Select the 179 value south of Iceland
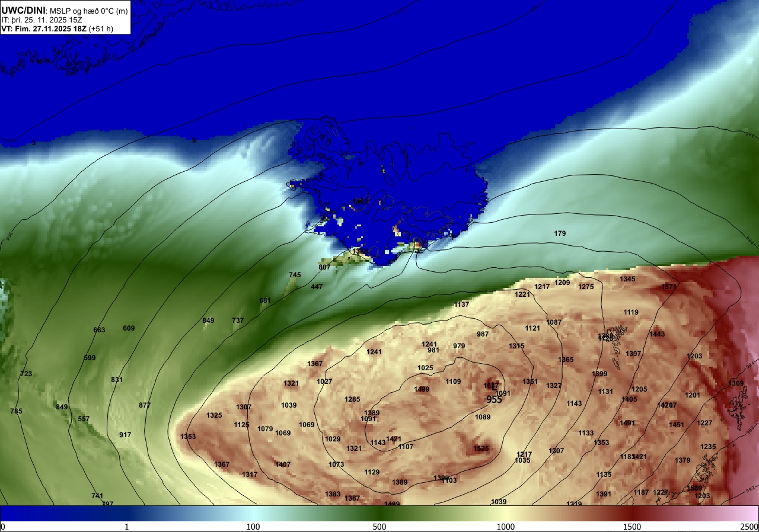 point(560,233)
